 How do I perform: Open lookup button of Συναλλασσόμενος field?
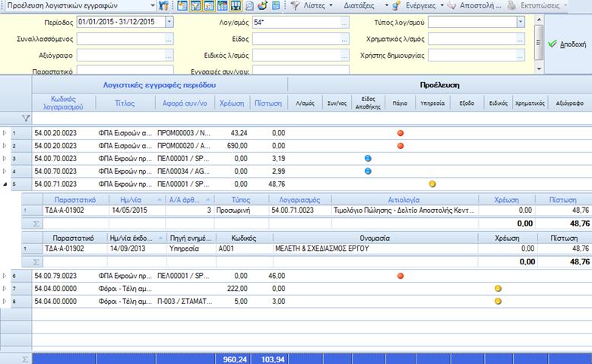point(169,39)
